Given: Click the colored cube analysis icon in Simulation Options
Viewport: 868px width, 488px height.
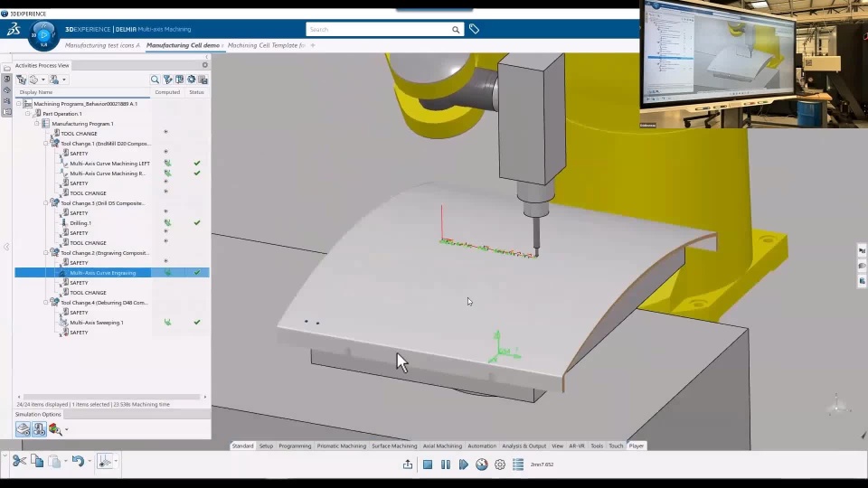Looking at the screenshot, I should click(x=55, y=429).
